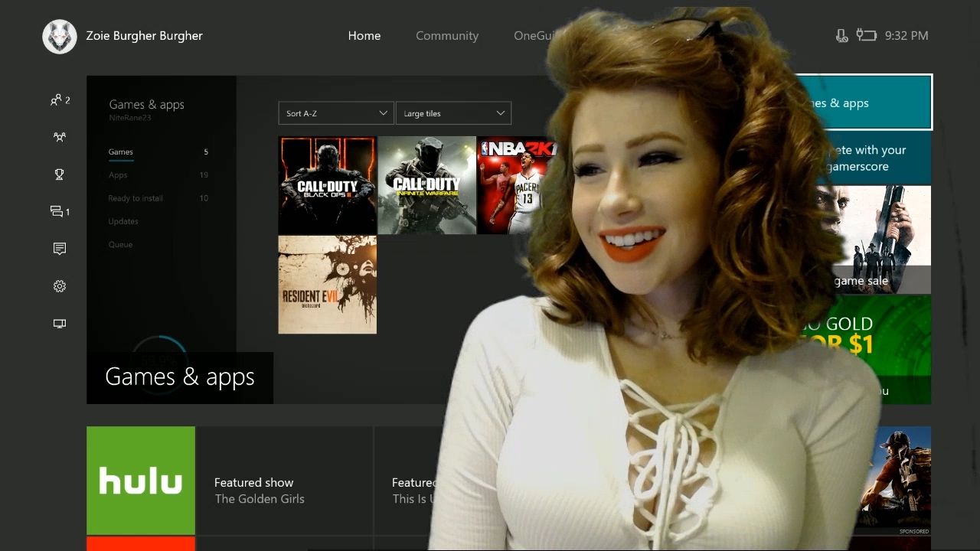This screenshot has width=980, height=551.
Task: Open the Settings gear icon
Action: (x=60, y=286)
